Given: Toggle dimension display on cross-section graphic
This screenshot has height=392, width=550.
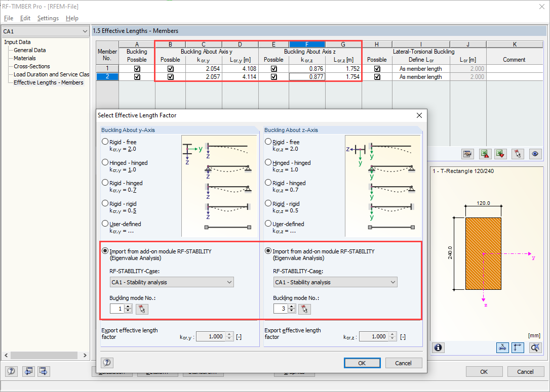Looking at the screenshot, I should pyautogui.click(x=502, y=347).
